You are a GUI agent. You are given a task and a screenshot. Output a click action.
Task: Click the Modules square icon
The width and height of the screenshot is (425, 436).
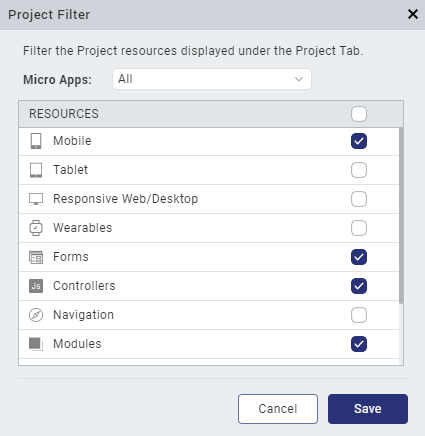[x=36, y=344]
